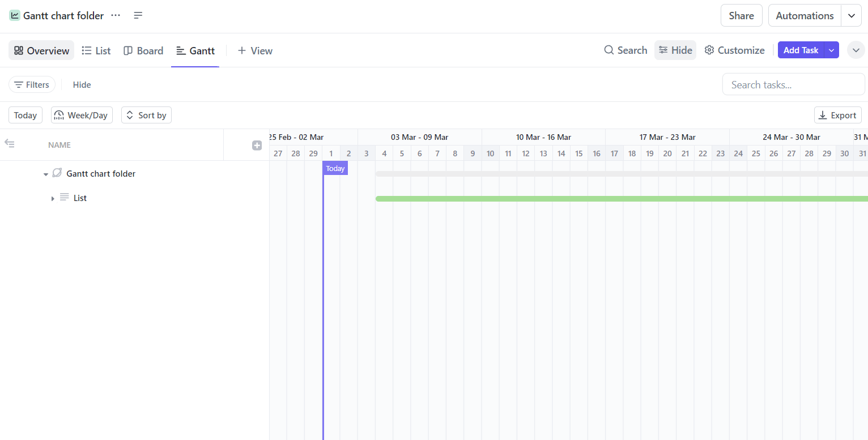Open Customize via the gear icon
This screenshot has width=868, height=440.
click(x=709, y=50)
